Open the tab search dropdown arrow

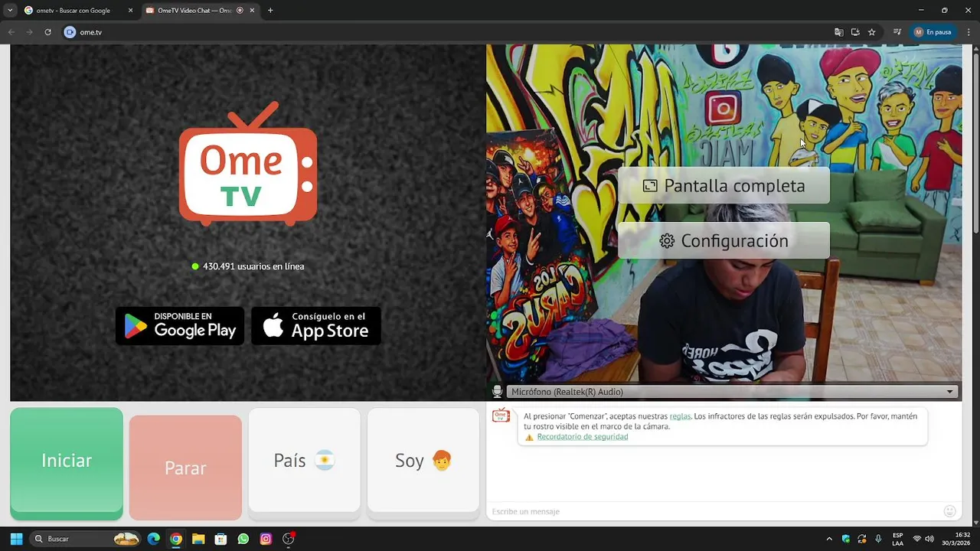(10, 11)
